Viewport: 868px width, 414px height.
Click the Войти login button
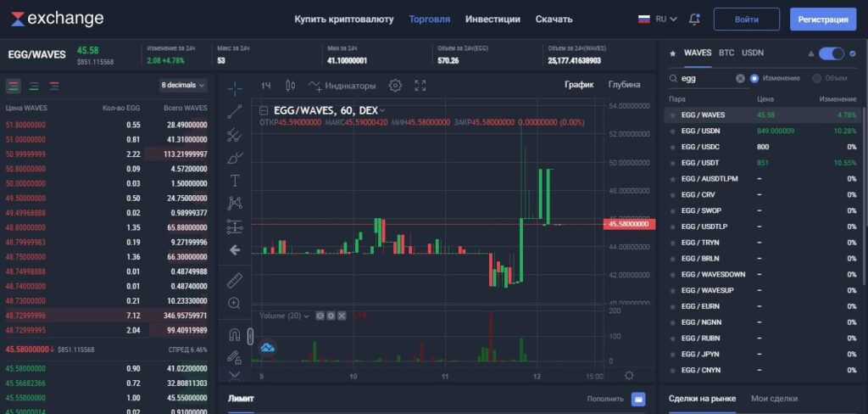(746, 19)
